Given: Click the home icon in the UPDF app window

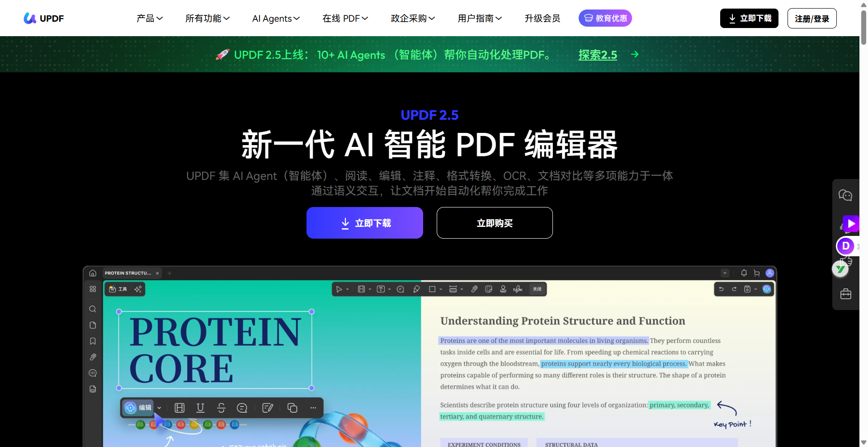Looking at the screenshot, I should pos(93,273).
